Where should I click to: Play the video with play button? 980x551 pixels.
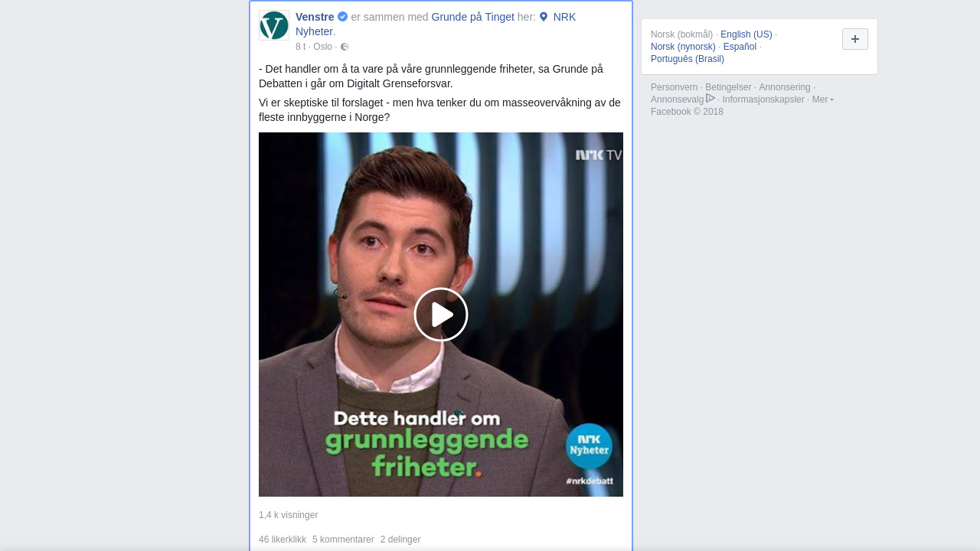coord(441,315)
